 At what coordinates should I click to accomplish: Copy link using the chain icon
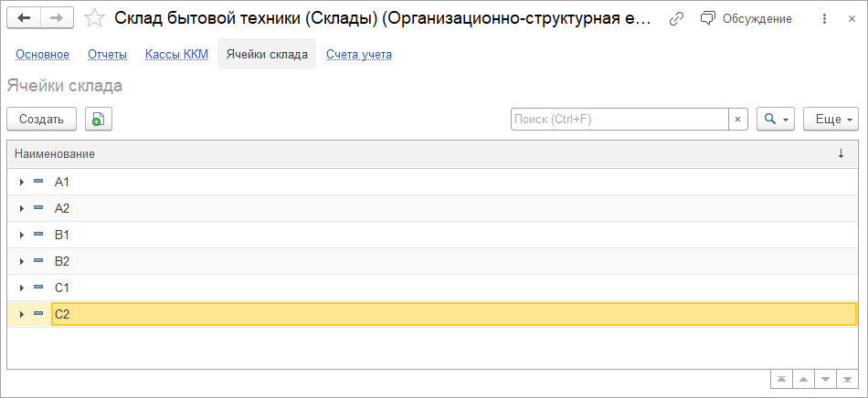676,18
